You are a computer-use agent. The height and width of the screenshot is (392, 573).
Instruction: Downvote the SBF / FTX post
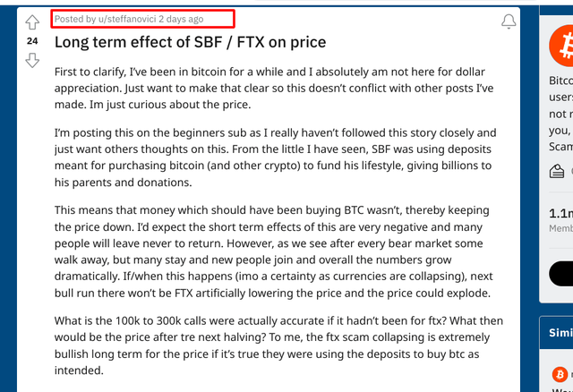(32, 60)
